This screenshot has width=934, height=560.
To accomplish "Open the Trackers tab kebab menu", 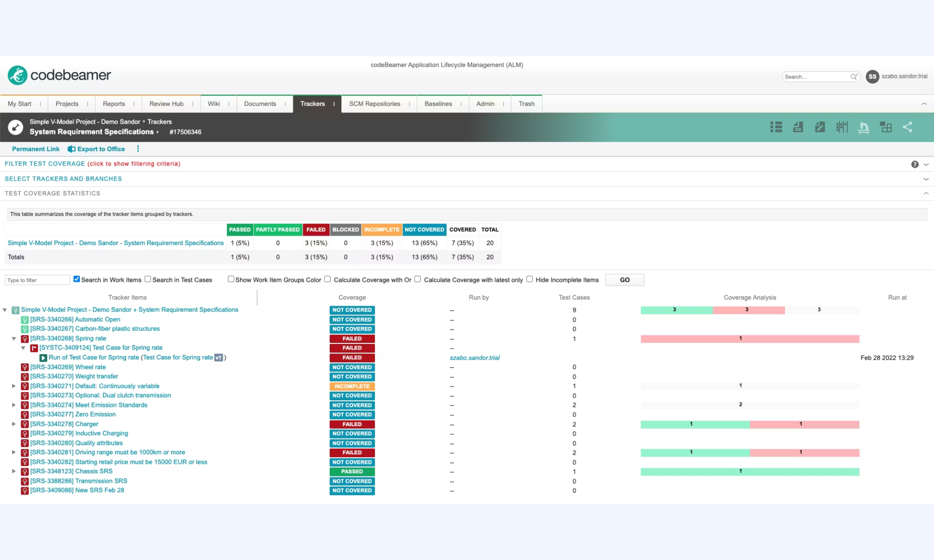I will click(x=334, y=104).
